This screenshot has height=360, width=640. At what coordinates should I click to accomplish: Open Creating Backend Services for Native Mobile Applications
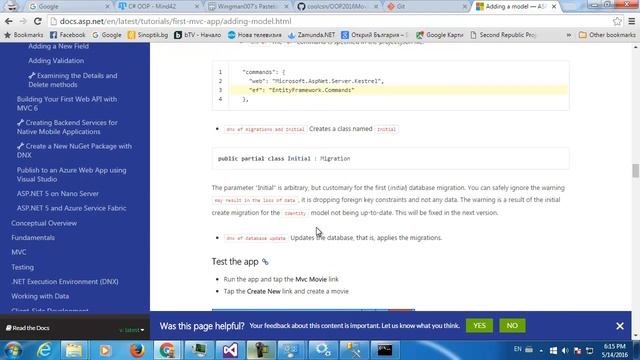click(67, 127)
